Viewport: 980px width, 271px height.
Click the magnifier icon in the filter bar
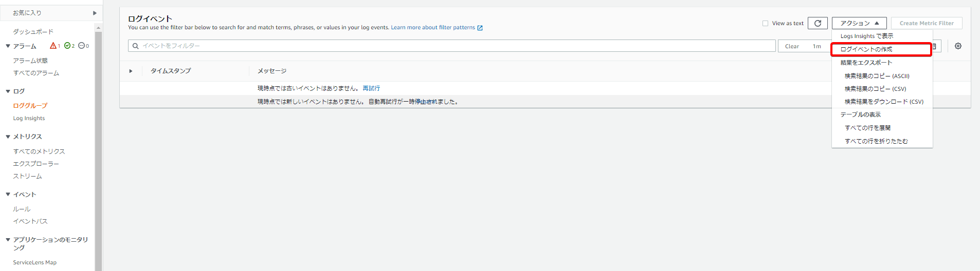[136, 46]
